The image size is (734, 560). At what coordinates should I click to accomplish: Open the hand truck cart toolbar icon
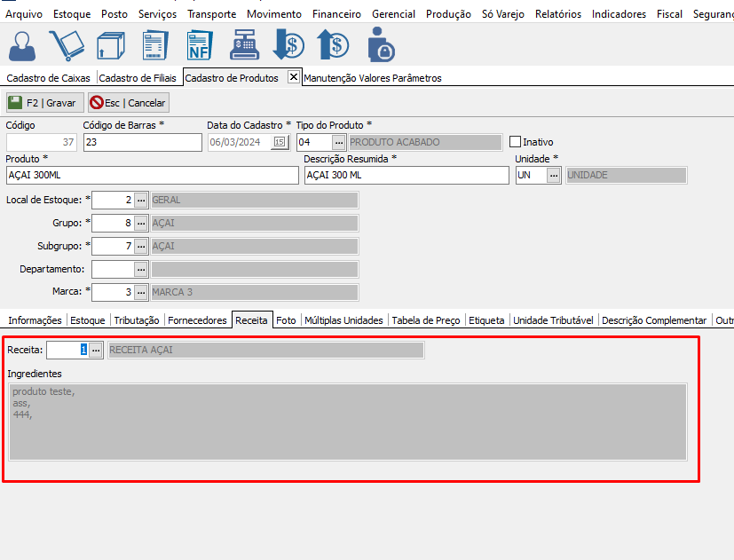[x=67, y=45]
